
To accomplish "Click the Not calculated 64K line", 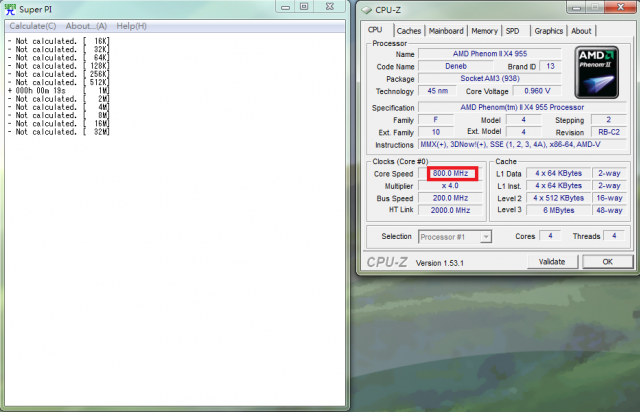I will pos(58,58).
